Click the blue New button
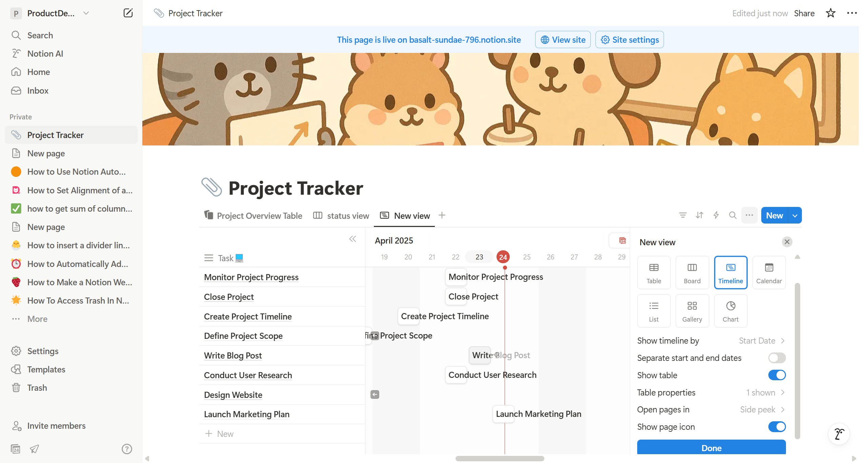The width and height of the screenshot is (868, 463). tap(774, 215)
